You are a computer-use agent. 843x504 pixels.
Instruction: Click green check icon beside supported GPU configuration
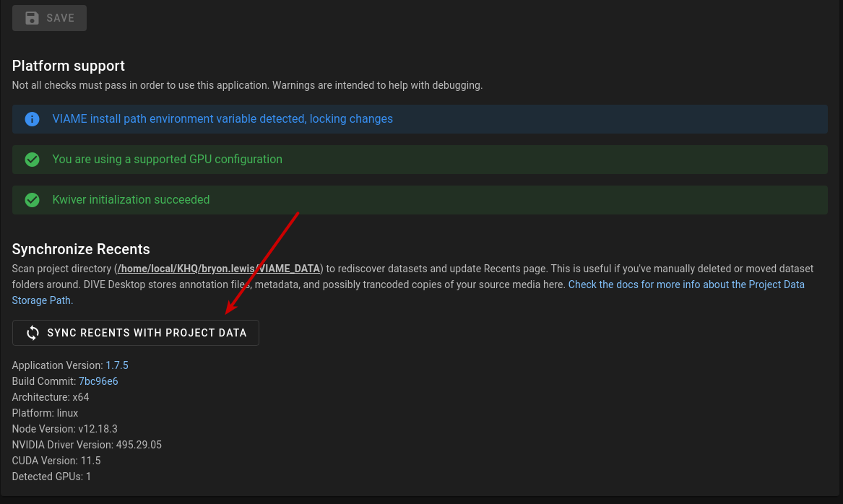point(33,160)
